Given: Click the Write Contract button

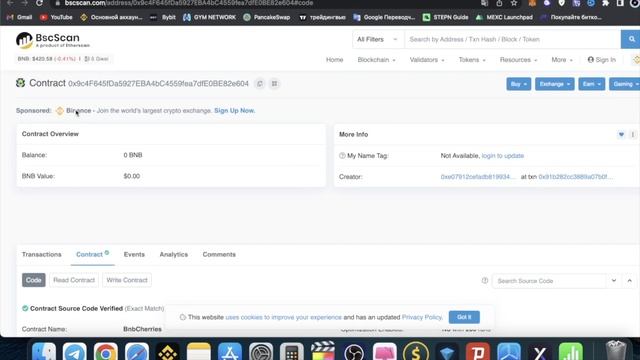Looking at the screenshot, I should 127,280.
